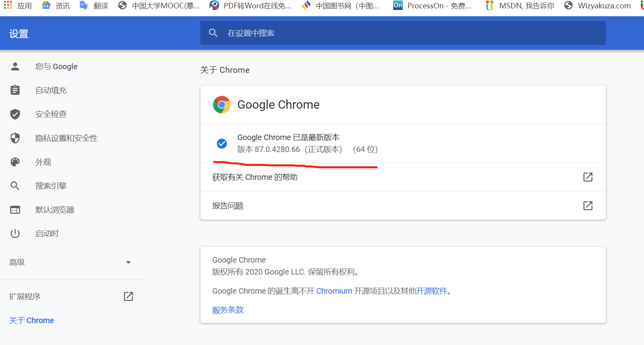The width and height of the screenshot is (644, 345).
Task: Click version text 版本 87.0.4280.66
Action: [x=269, y=149]
